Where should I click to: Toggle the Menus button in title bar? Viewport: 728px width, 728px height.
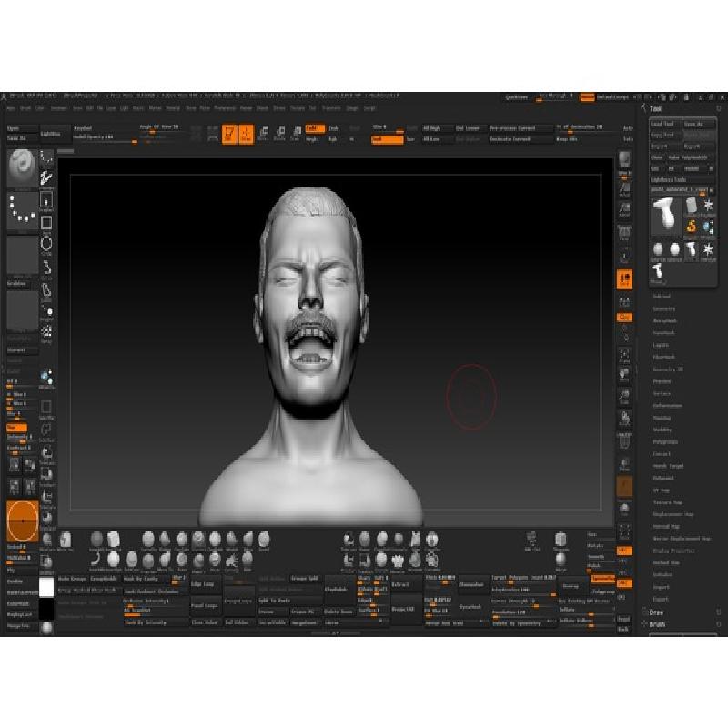point(587,97)
